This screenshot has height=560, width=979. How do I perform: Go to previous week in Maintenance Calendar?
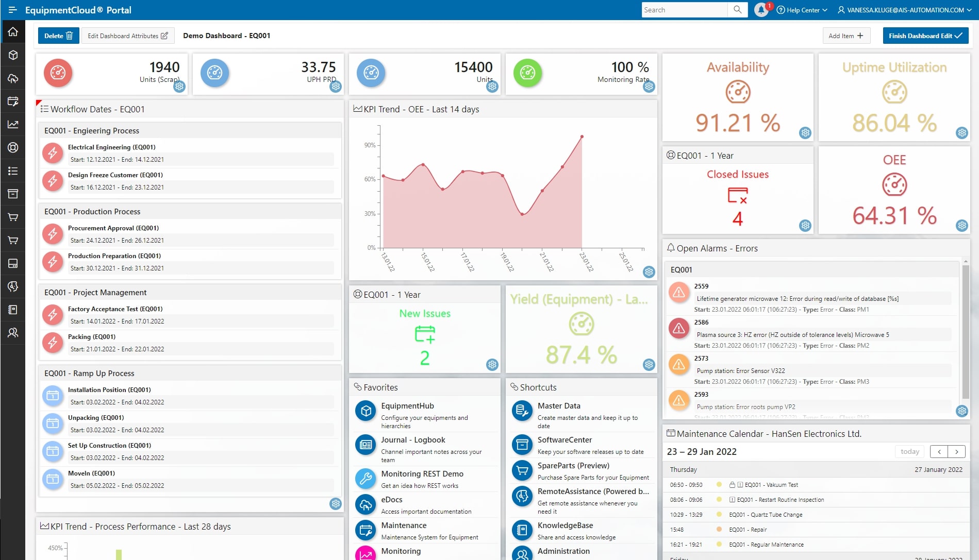939,452
